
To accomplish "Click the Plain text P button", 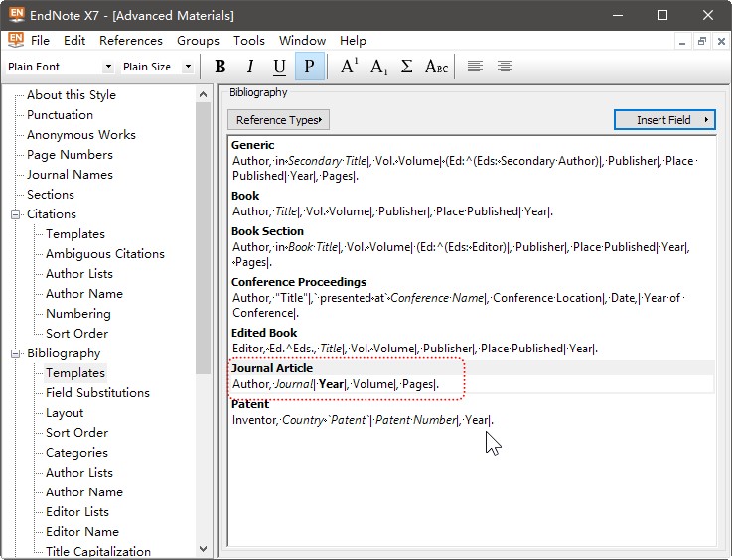I will pos(309,67).
